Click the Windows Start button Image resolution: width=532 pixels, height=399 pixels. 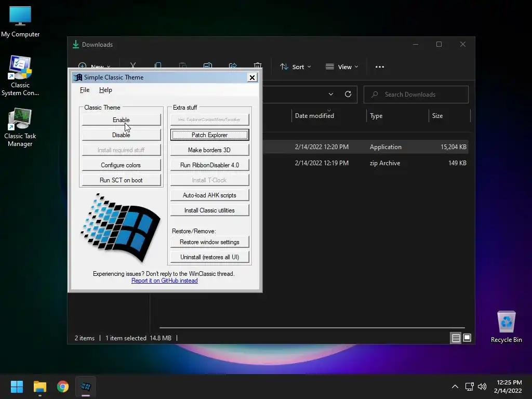[17, 387]
